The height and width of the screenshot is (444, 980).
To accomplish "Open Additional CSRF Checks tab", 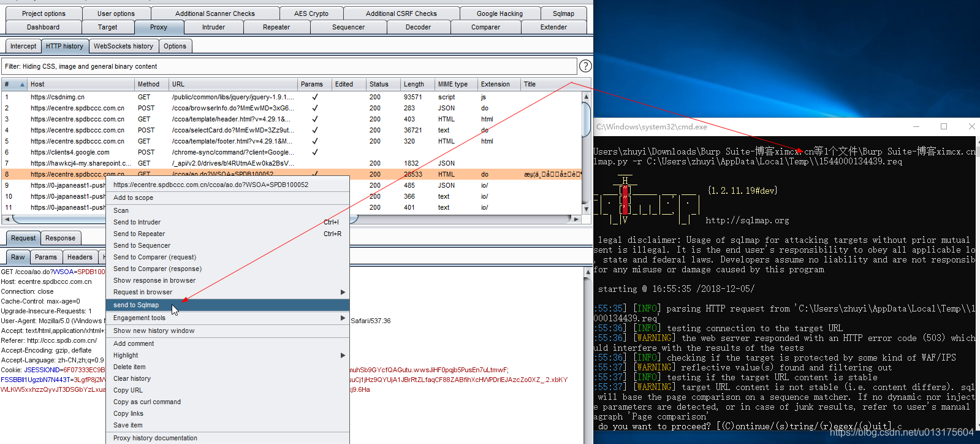I will pos(401,13).
